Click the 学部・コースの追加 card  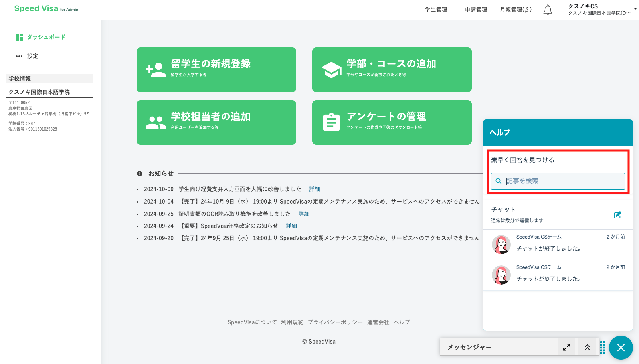click(x=392, y=70)
